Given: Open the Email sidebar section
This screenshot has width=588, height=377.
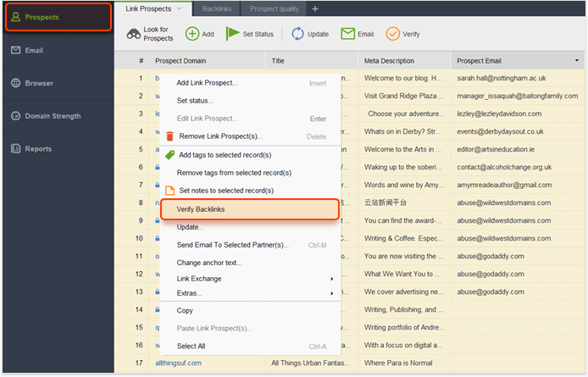Looking at the screenshot, I should click(x=58, y=50).
